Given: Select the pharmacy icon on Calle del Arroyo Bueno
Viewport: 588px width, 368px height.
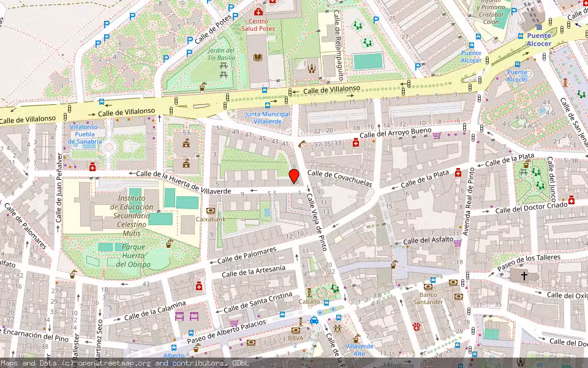Looking at the screenshot, I should [x=355, y=143].
